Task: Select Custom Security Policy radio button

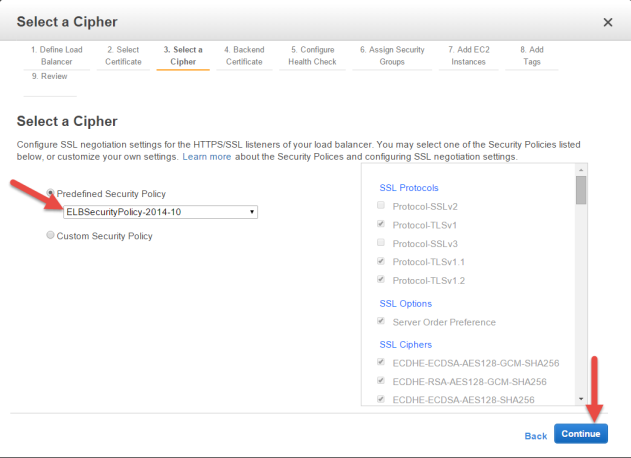Action: point(50,235)
